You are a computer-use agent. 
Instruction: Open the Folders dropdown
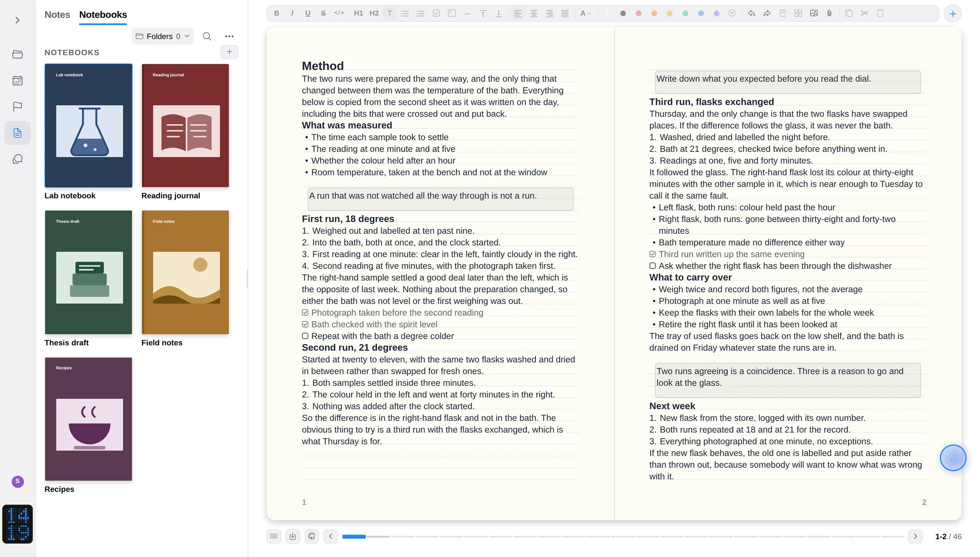(x=163, y=36)
